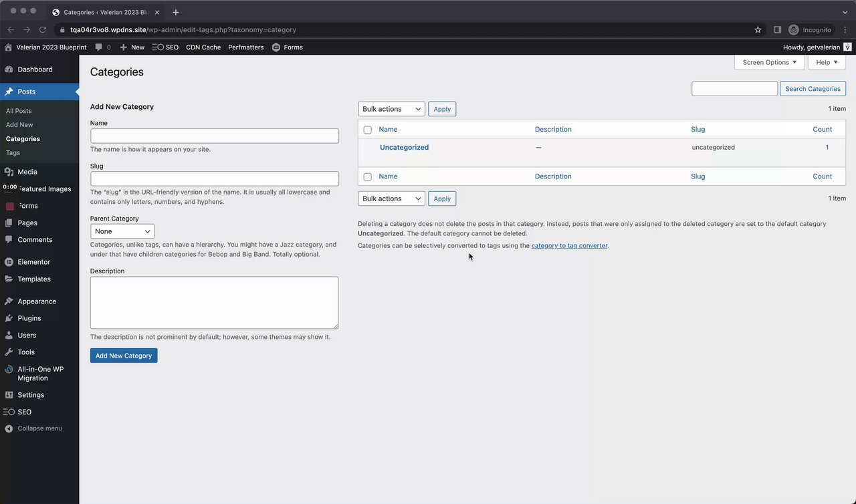Focus the category Name input field
856x504 pixels.
(215, 136)
